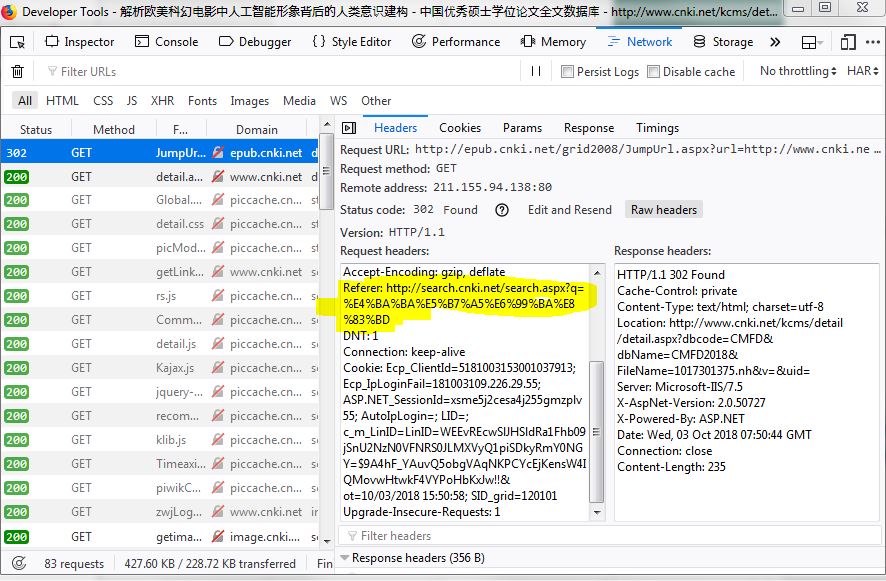The height and width of the screenshot is (581, 886).
Task: Click the status code help icon
Action: [501, 210]
